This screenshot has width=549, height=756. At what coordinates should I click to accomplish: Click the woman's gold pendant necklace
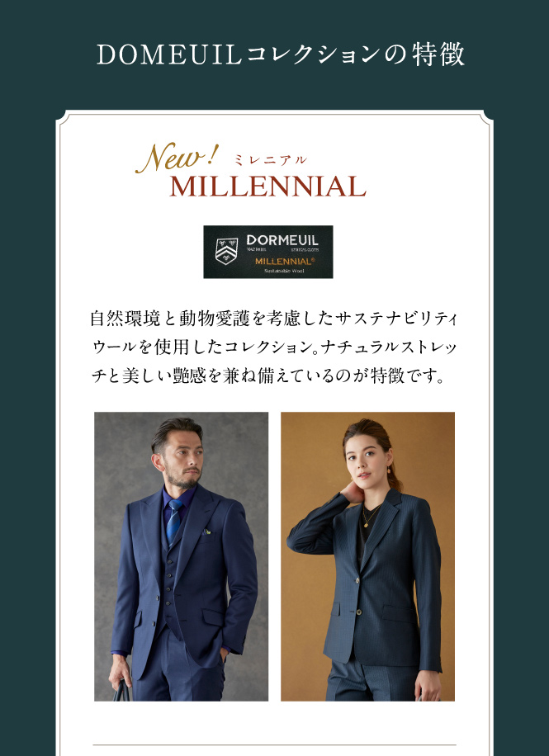point(369,517)
